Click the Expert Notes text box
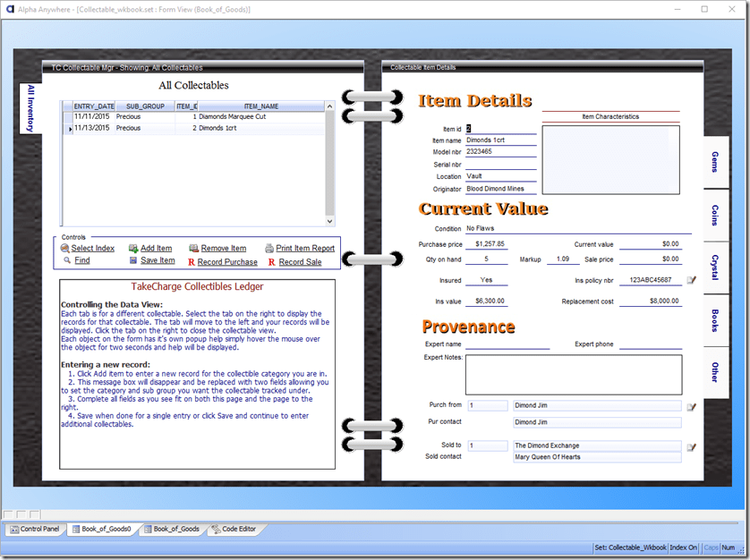This screenshot has height=560, width=750. pos(573,375)
